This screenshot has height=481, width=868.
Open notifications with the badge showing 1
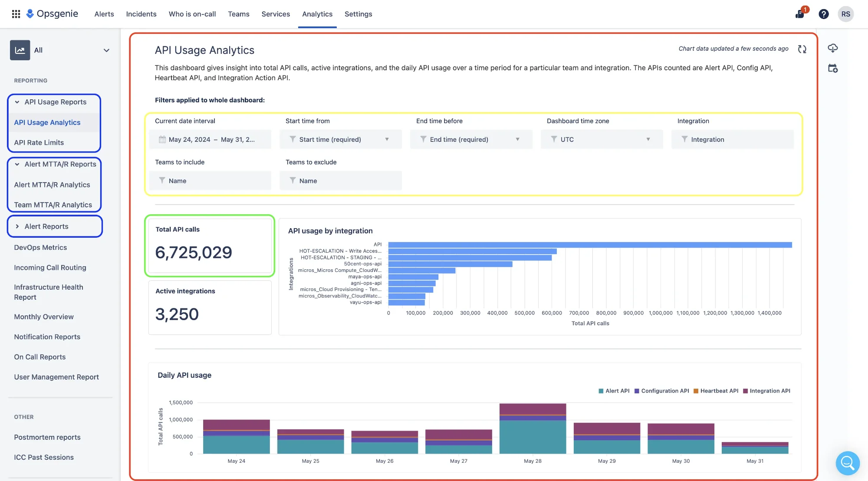(800, 14)
